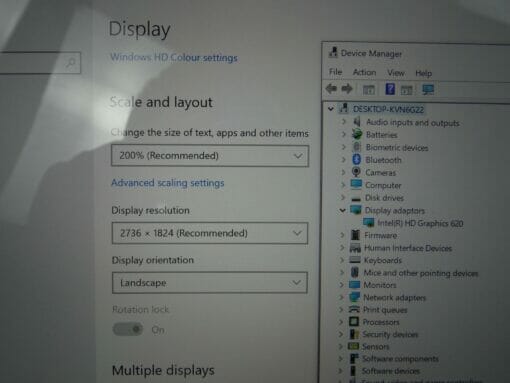Click the Mice and other pointing devices icon
This screenshot has width=510, height=383.
pyautogui.click(x=355, y=272)
